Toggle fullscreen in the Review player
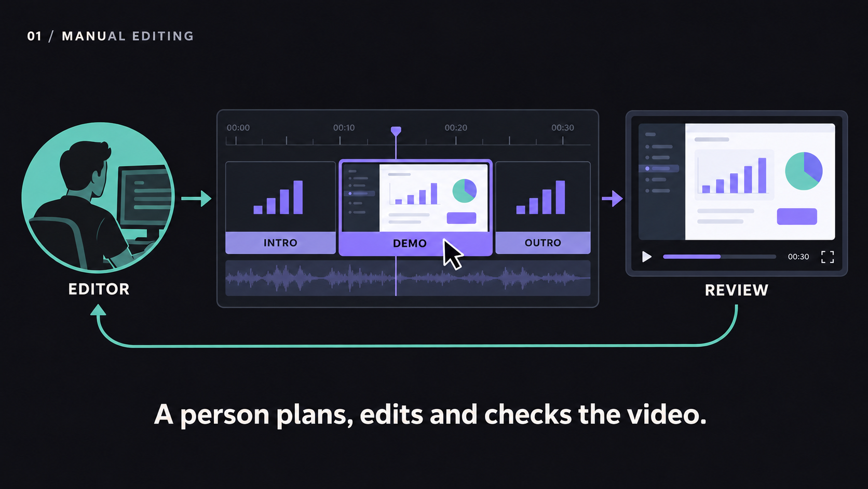 pos(828,257)
